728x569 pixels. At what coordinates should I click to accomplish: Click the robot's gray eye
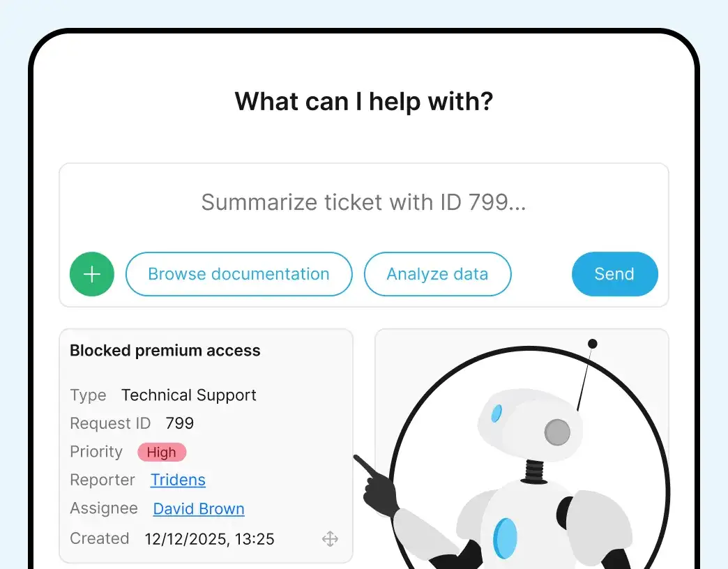[559, 432]
